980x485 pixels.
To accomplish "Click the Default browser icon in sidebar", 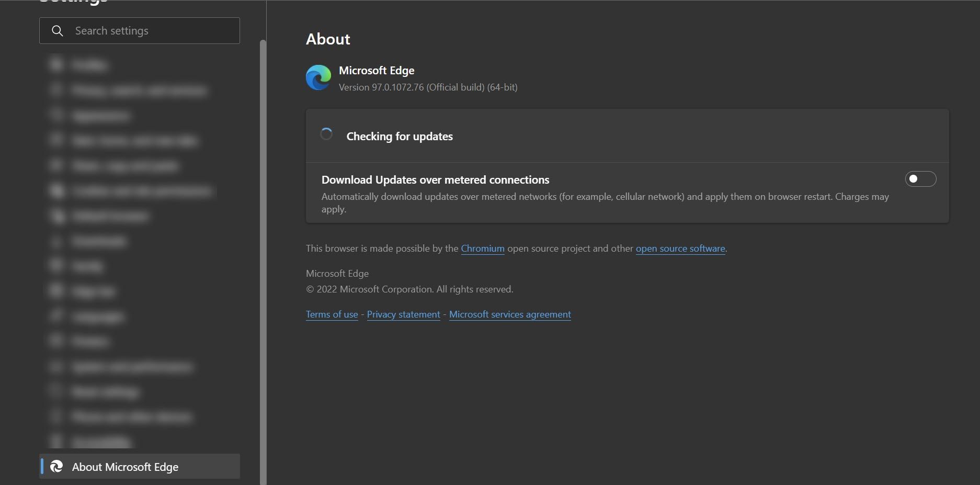I will click(x=56, y=216).
